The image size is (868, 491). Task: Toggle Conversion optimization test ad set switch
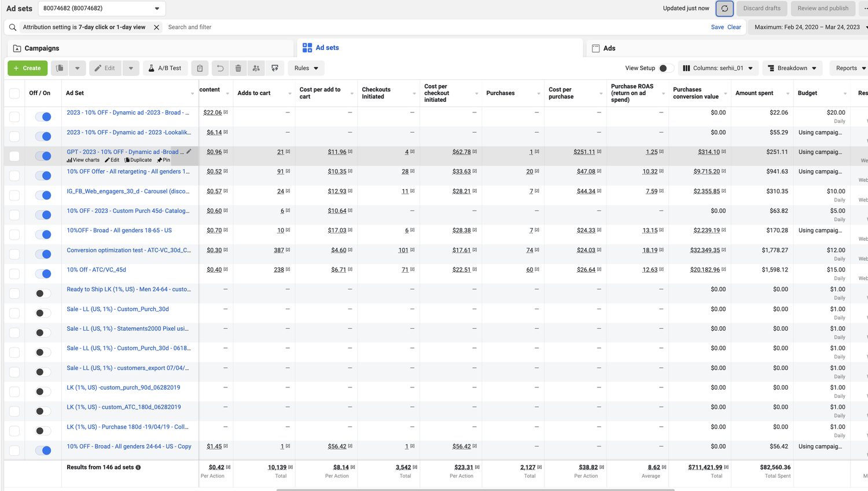[x=43, y=254]
